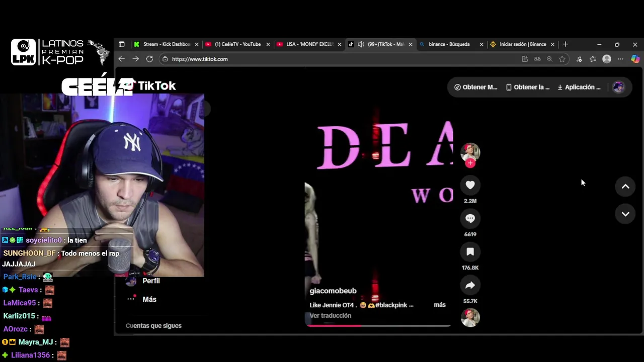Open TikTok profile avatar menu at top right
This screenshot has width=644, height=362.
(618, 87)
